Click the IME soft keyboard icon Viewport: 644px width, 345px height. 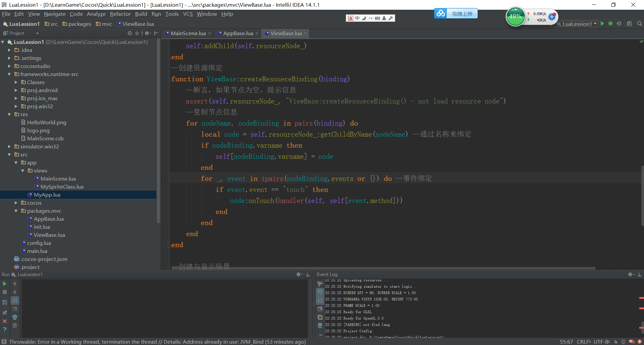(377, 18)
